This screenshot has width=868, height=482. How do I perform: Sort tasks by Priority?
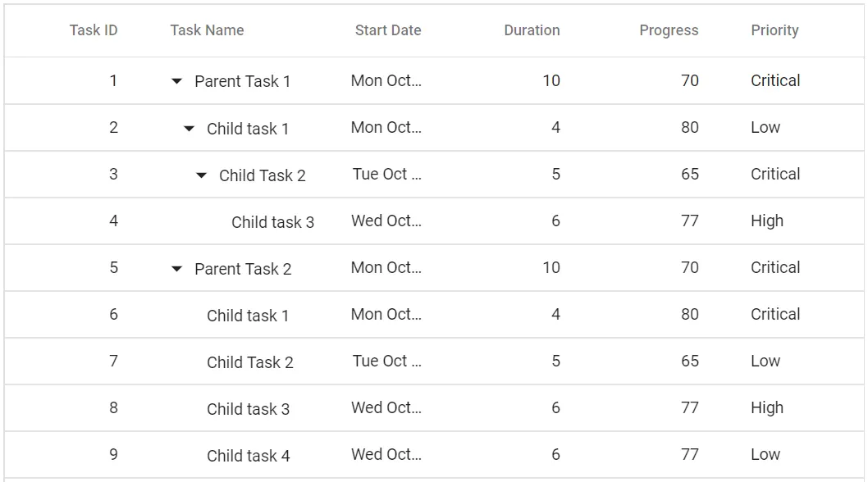point(774,30)
